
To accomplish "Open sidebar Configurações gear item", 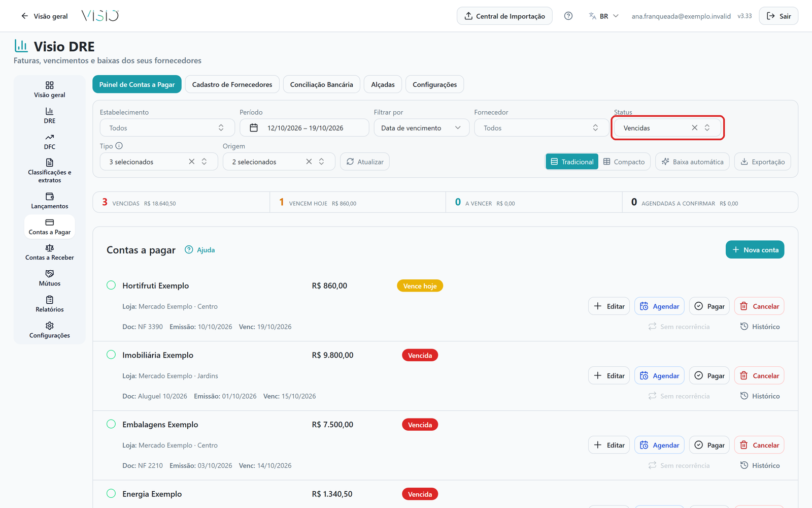I will [49, 330].
